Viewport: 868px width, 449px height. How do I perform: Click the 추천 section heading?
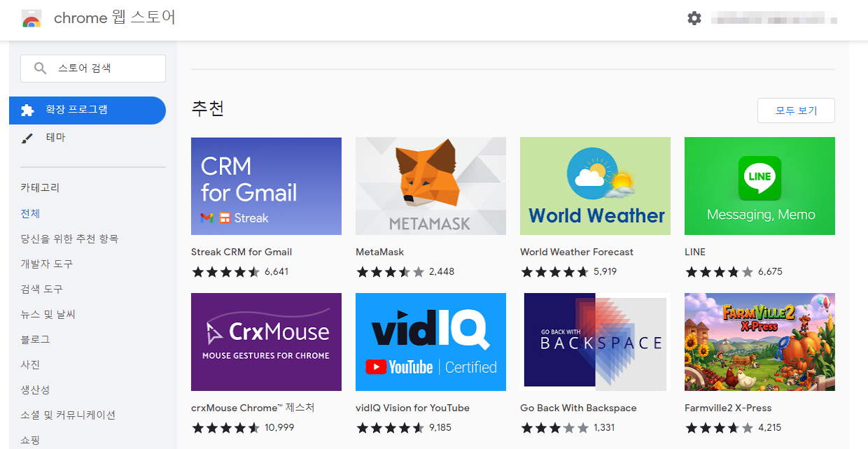[208, 108]
